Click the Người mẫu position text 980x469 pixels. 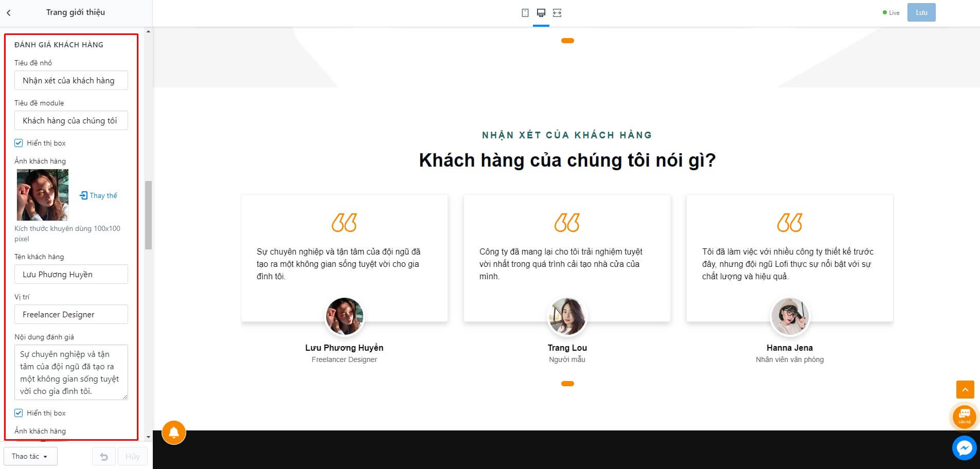point(567,359)
